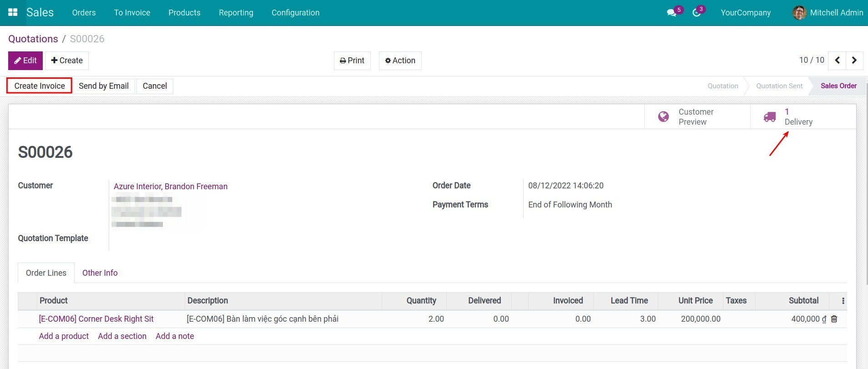
Task: Click Send by Email button
Action: (104, 86)
